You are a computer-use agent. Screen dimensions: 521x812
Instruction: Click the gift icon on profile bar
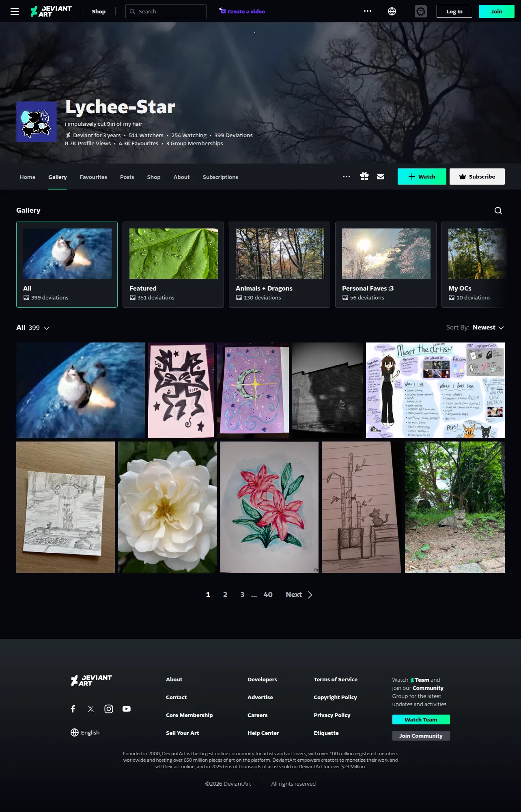[x=364, y=177]
